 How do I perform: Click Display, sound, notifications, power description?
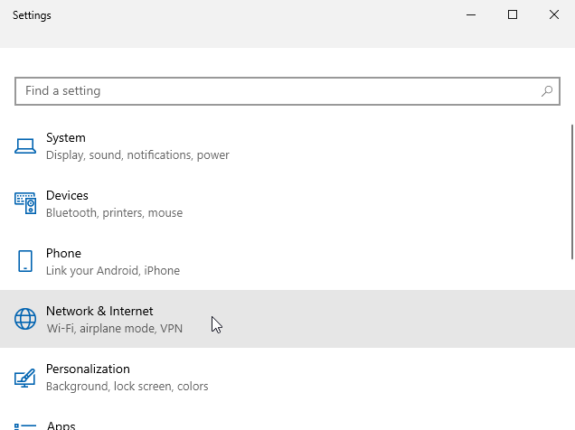(x=138, y=155)
